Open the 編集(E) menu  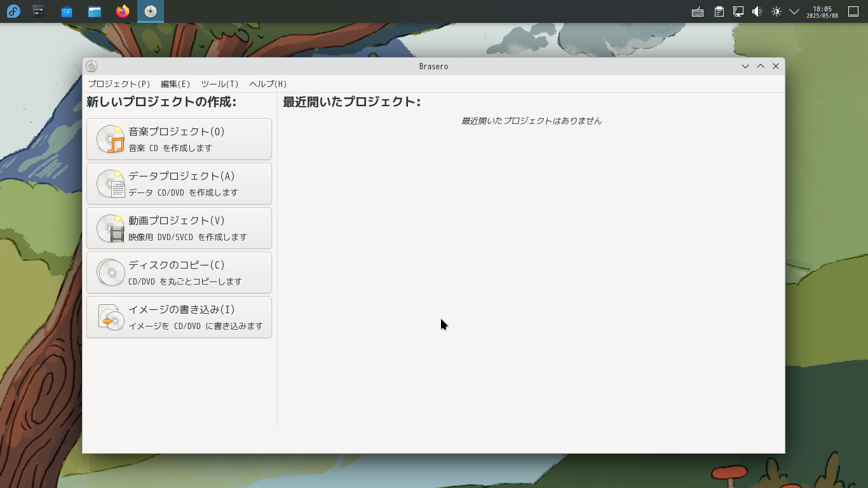coord(175,84)
